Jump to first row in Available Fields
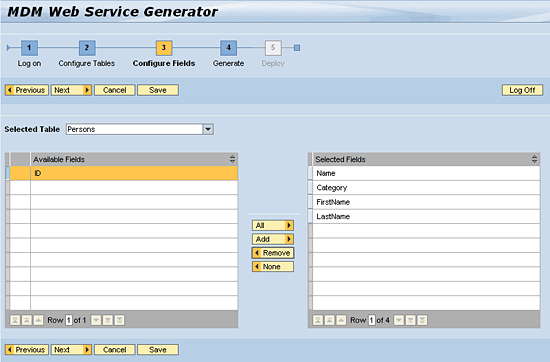This screenshot has width=550, height=362. click(15, 320)
